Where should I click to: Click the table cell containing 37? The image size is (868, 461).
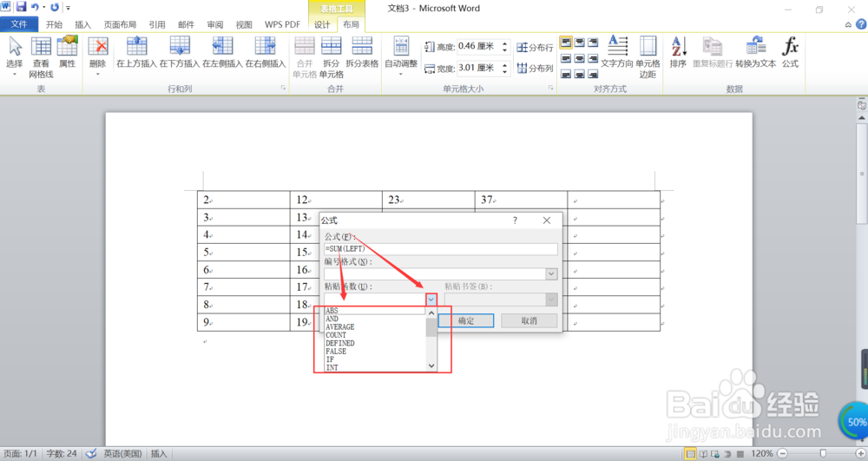click(x=521, y=200)
